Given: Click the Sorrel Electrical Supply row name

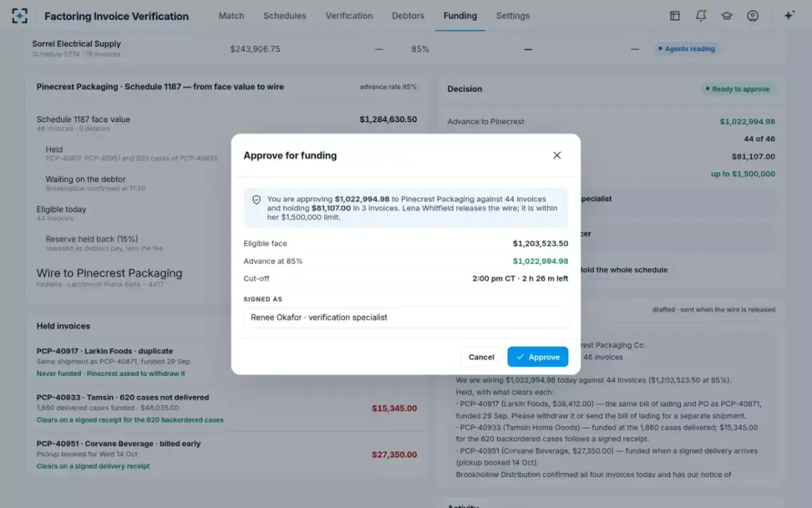Looking at the screenshot, I should coord(76,44).
